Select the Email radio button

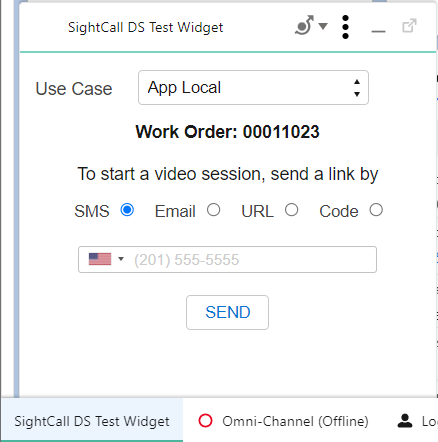click(213, 210)
